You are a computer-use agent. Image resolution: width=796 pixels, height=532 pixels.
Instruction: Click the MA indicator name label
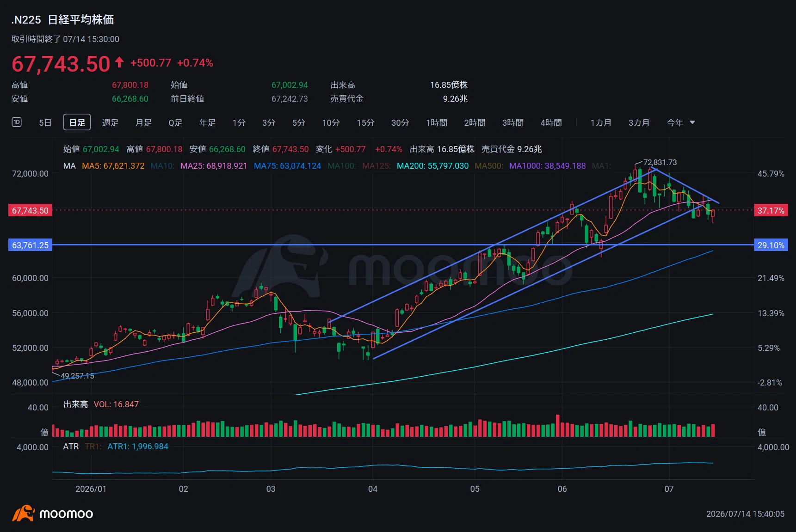(69, 166)
